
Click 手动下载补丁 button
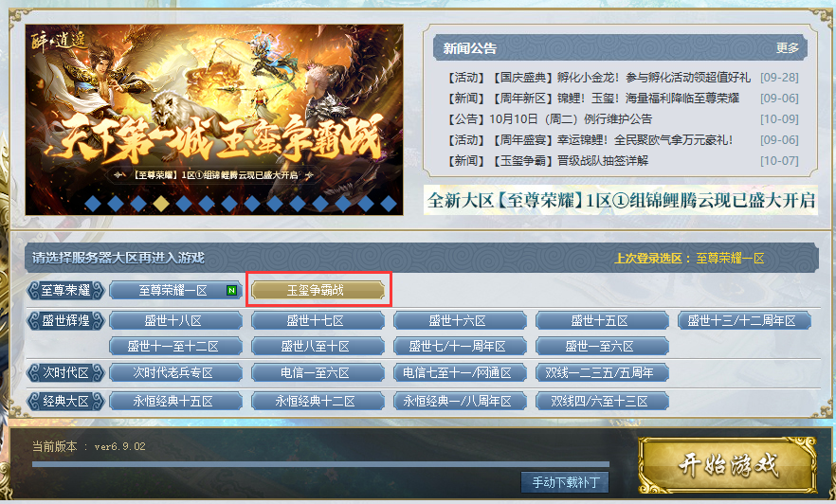tap(565, 482)
